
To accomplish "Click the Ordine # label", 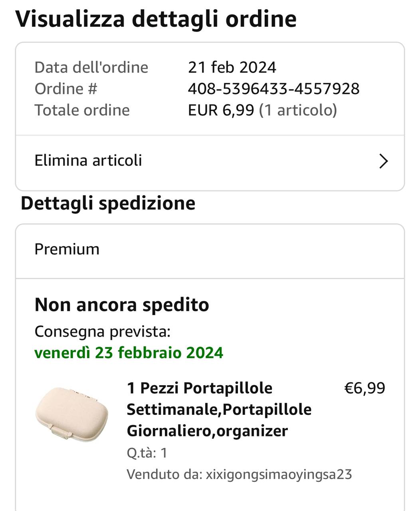I will coord(66,89).
